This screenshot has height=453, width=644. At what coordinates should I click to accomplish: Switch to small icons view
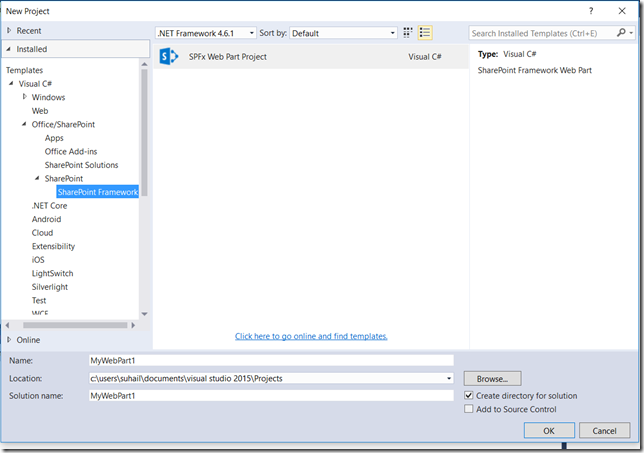(x=407, y=33)
